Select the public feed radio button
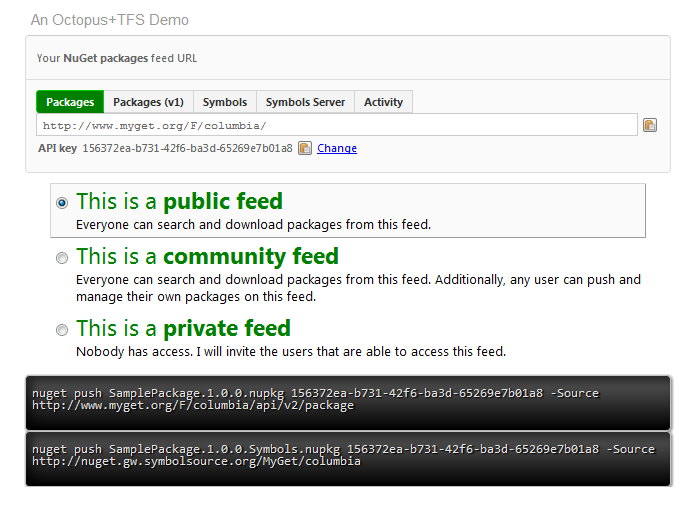 62,202
